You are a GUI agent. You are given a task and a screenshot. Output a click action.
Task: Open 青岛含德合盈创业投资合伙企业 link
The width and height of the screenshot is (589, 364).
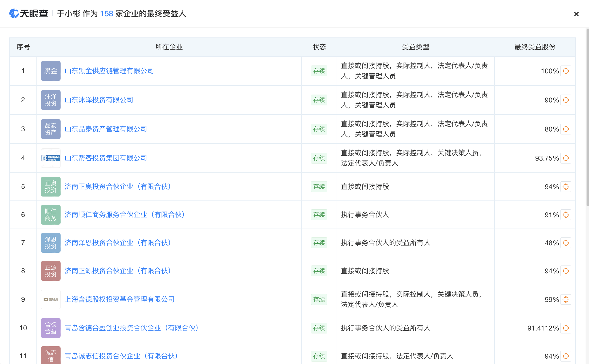pos(131,328)
